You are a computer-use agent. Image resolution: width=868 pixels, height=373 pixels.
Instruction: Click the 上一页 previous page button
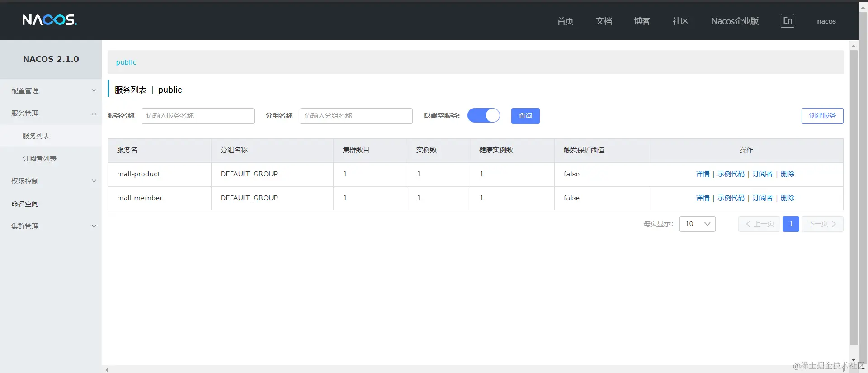pyautogui.click(x=759, y=224)
